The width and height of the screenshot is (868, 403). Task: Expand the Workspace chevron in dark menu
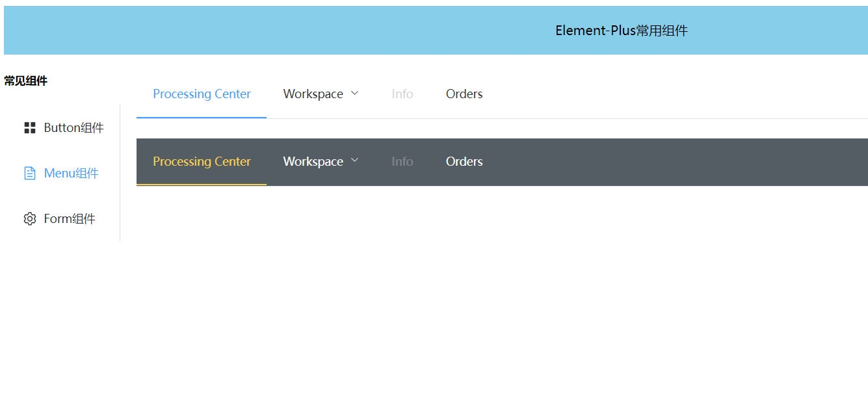(x=354, y=161)
